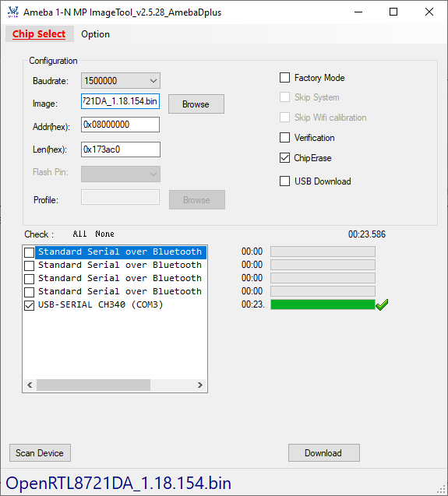
Task: Open the Chip Select menu
Action: pyautogui.click(x=39, y=33)
